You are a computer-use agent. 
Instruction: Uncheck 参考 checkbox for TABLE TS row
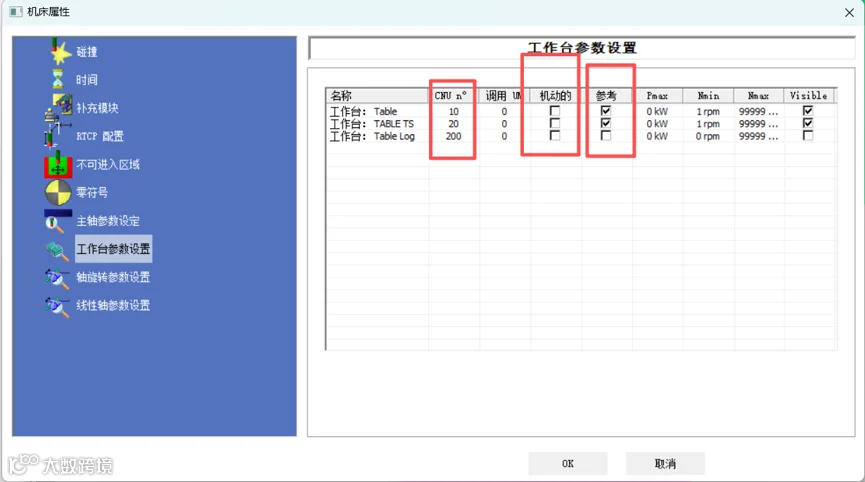click(x=606, y=123)
